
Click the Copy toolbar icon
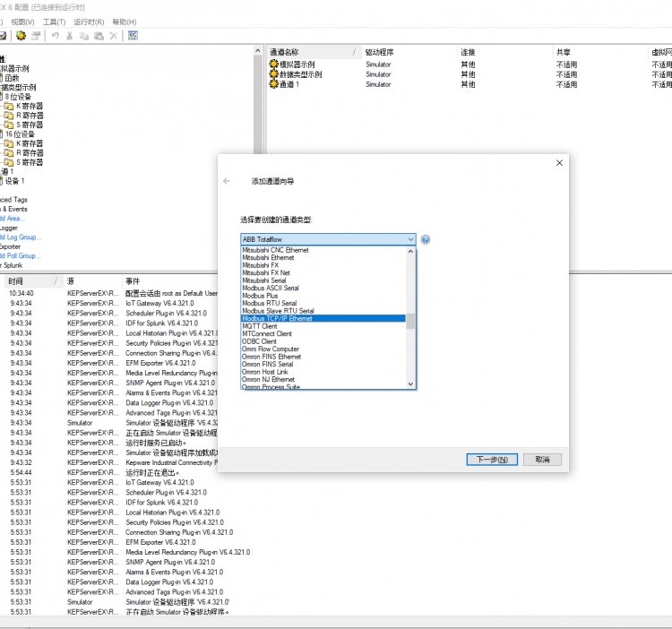[84, 36]
